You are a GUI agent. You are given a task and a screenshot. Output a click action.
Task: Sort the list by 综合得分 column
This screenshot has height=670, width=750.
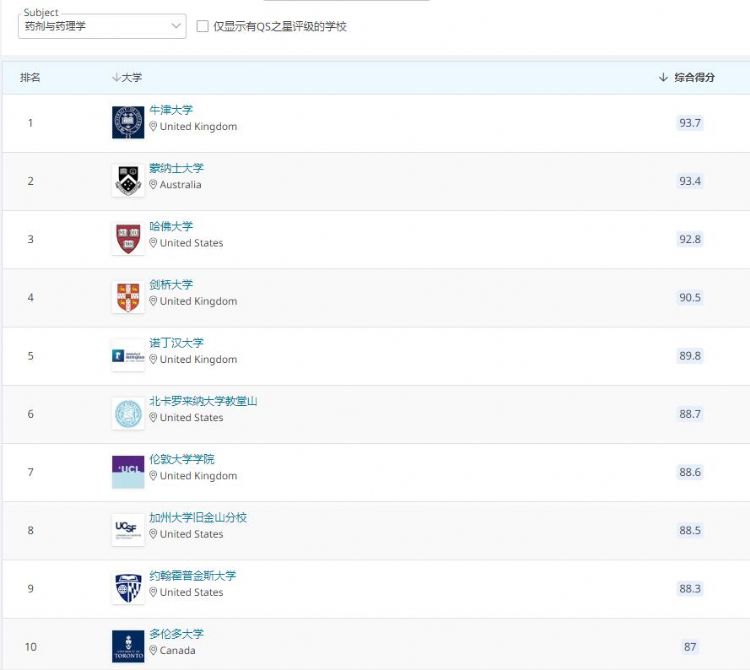click(x=688, y=77)
